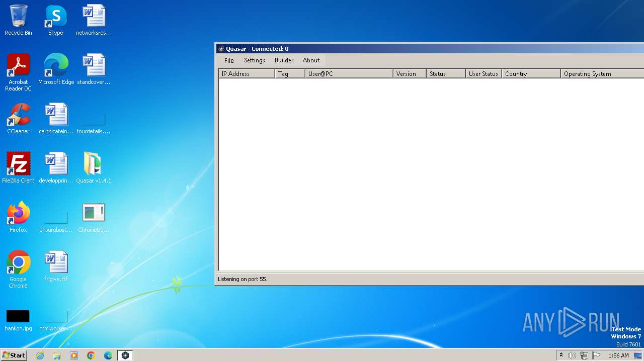Click the Quasar window title icon

(x=221, y=49)
